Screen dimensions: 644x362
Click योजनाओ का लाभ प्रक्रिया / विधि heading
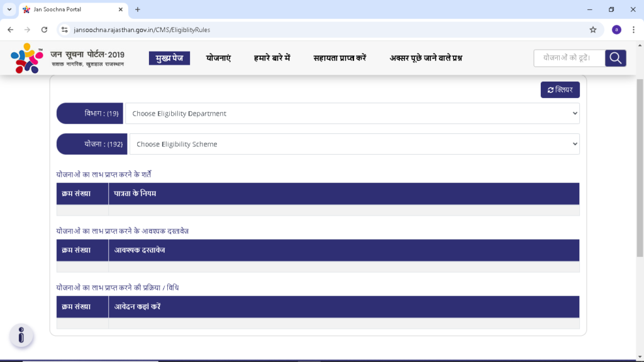[118, 288]
